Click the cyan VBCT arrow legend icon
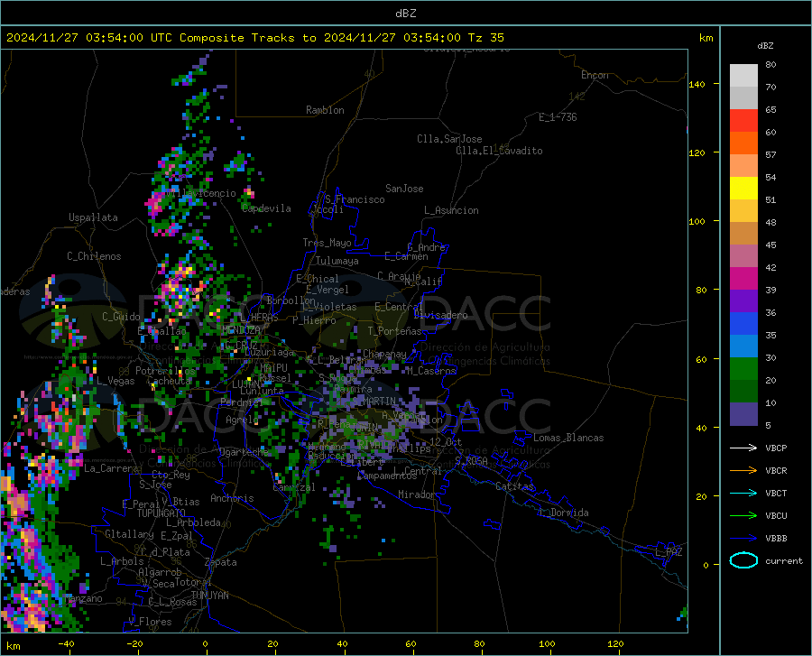 (x=743, y=493)
